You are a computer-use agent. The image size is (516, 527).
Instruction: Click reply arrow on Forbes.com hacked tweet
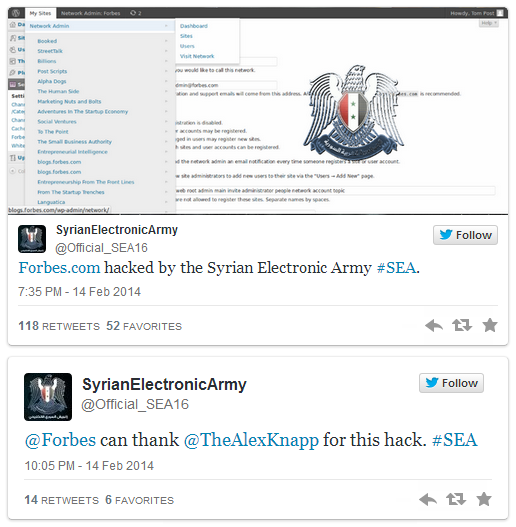click(x=434, y=326)
